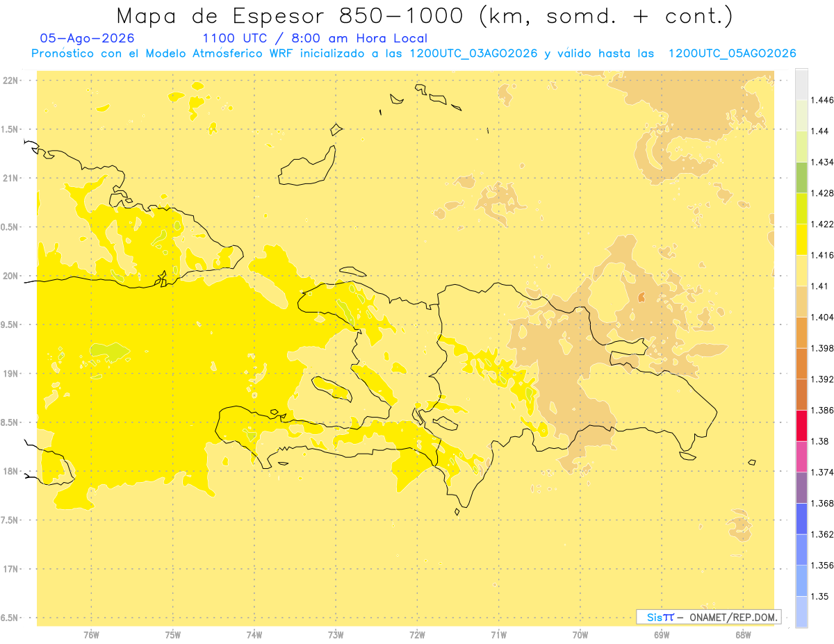Click the "1.5N" latitude axis label

coord(11,129)
